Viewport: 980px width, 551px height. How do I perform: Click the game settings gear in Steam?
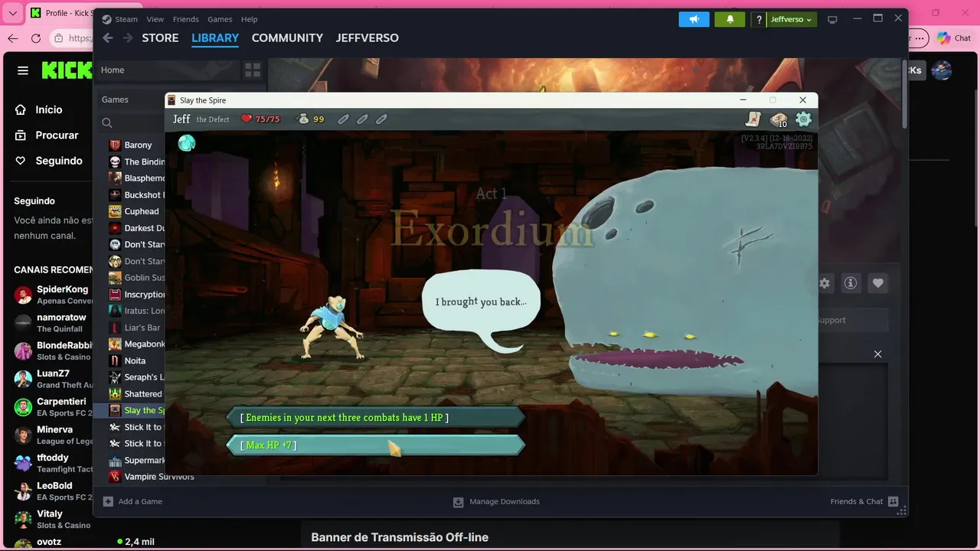pyautogui.click(x=824, y=283)
